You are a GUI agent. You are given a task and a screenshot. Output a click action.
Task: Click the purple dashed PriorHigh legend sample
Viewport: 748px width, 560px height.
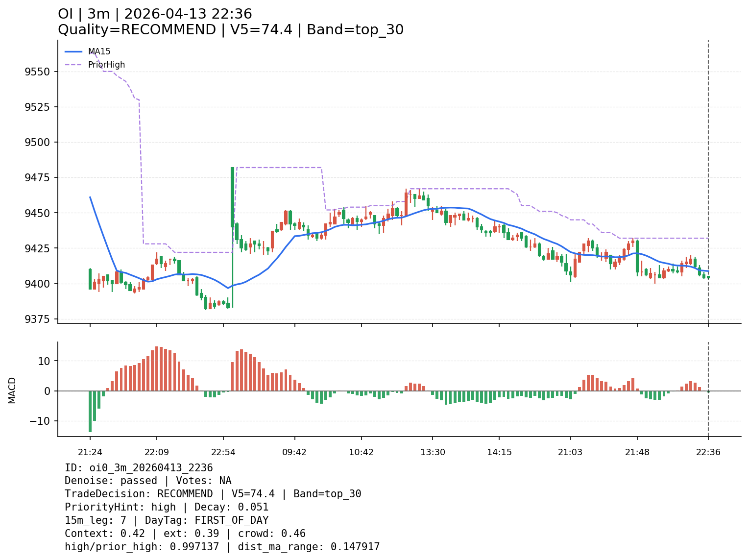point(73,65)
